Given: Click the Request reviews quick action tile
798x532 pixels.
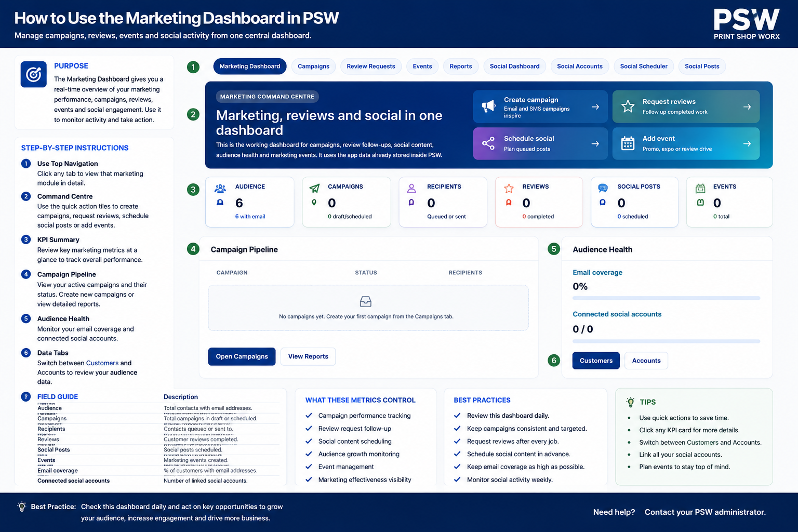Looking at the screenshot, I should pos(686,107).
